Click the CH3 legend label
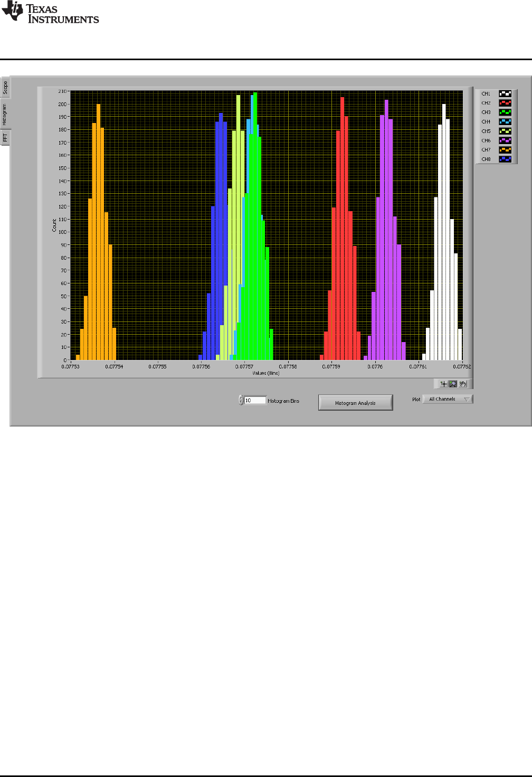 click(486, 112)
